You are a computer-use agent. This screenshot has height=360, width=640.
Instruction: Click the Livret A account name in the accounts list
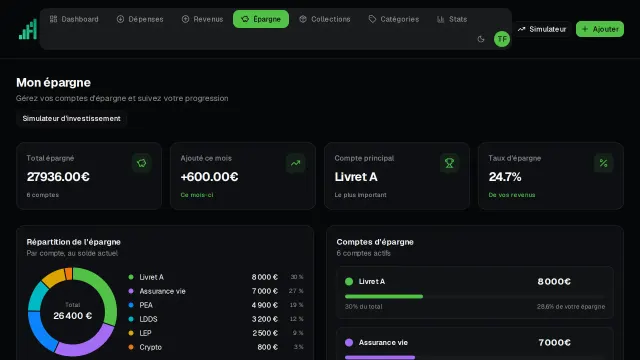coord(372,281)
